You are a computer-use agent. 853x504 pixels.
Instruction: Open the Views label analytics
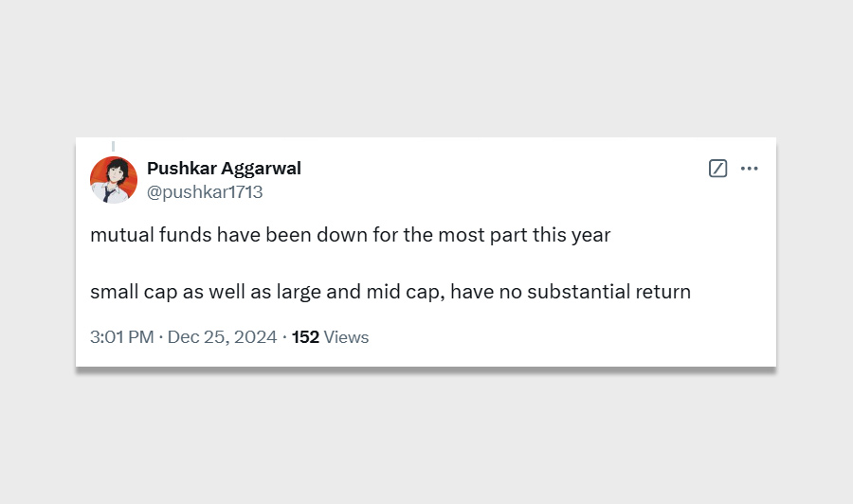pos(346,337)
